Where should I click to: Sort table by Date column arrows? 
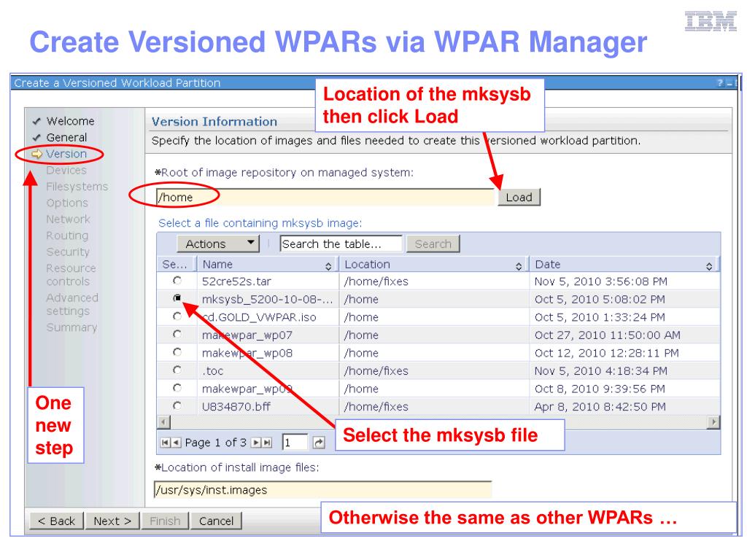[x=709, y=266]
